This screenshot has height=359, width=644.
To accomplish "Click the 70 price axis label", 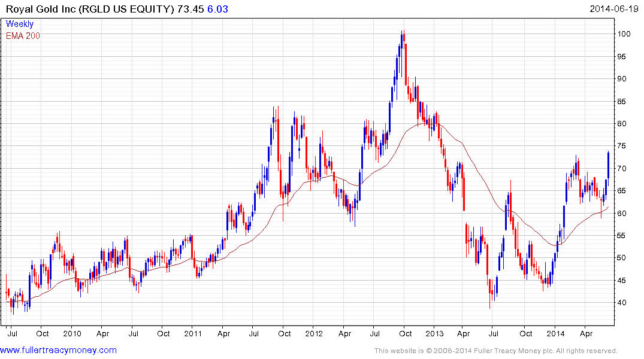I will (622, 169).
